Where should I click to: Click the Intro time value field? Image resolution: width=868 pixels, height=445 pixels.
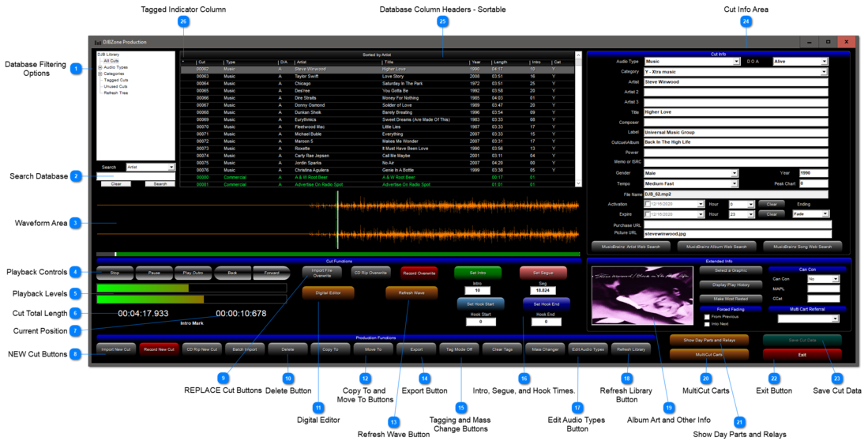(x=477, y=290)
